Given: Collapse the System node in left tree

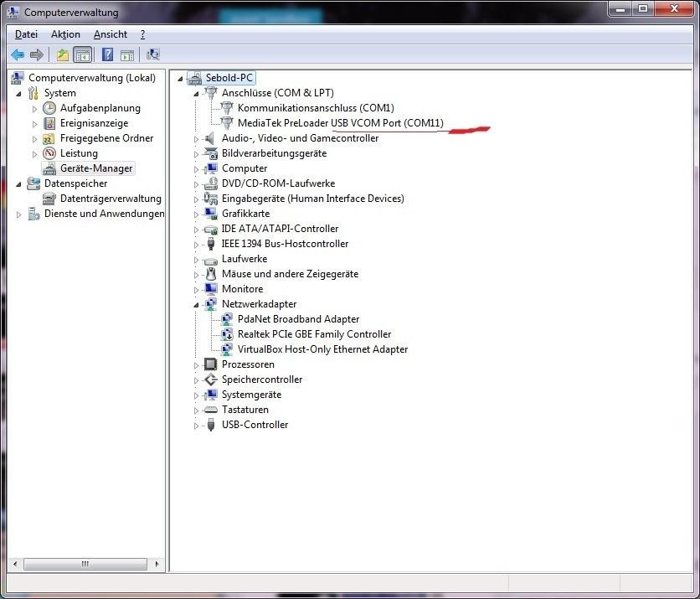Looking at the screenshot, I should click(18, 94).
